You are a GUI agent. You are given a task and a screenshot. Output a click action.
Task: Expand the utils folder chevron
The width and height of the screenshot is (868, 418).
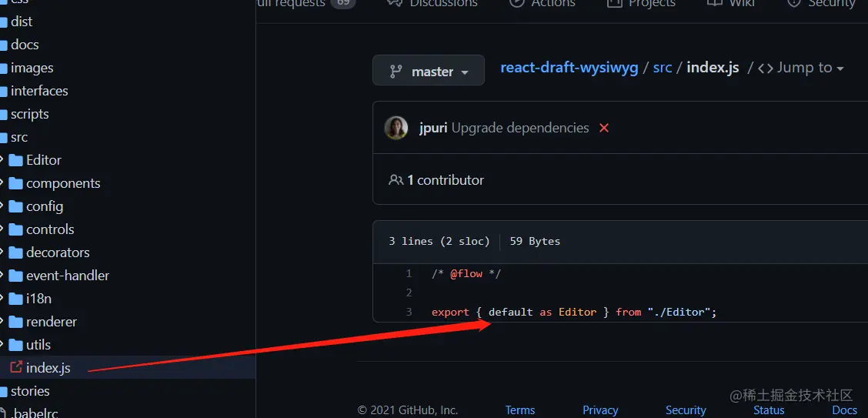[x=2, y=344]
